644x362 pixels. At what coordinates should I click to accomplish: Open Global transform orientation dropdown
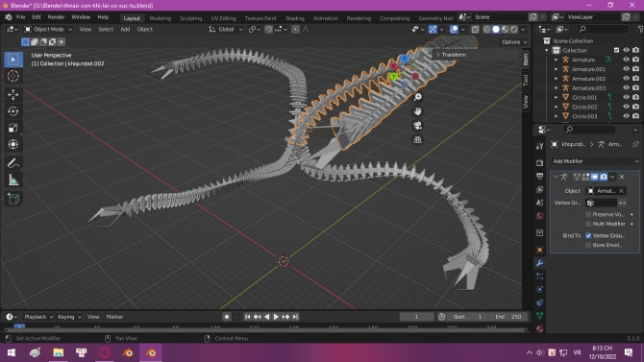tap(226, 29)
